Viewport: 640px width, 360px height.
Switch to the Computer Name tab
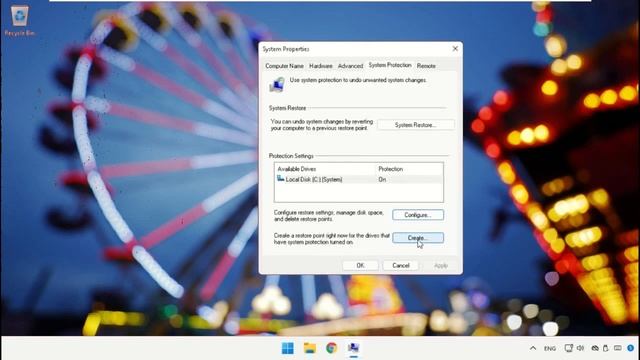click(284, 66)
